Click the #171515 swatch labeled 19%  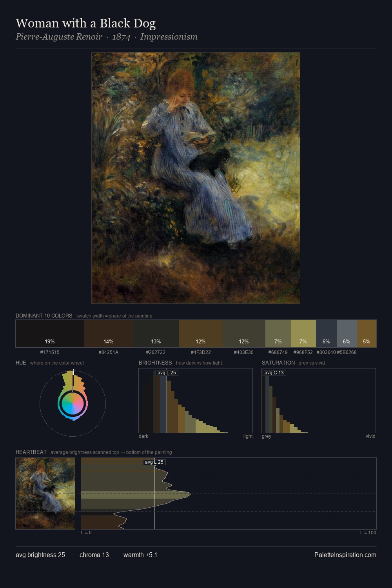point(50,334)
